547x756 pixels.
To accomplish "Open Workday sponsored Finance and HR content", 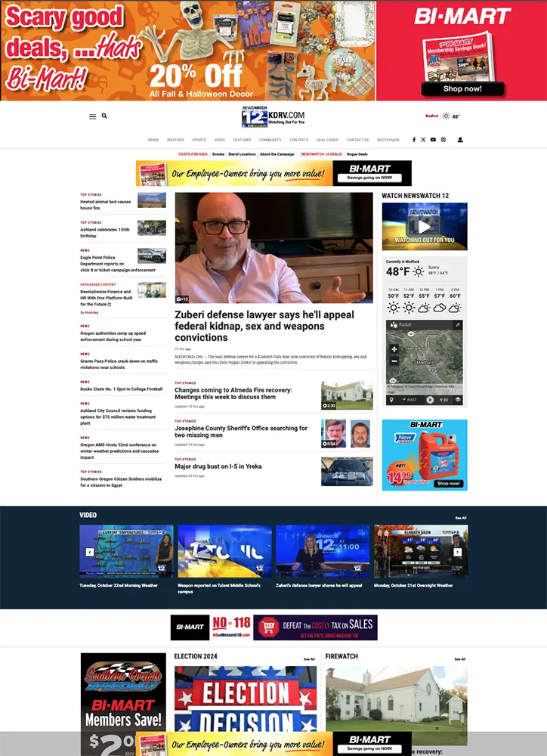I will pos(106,298).
